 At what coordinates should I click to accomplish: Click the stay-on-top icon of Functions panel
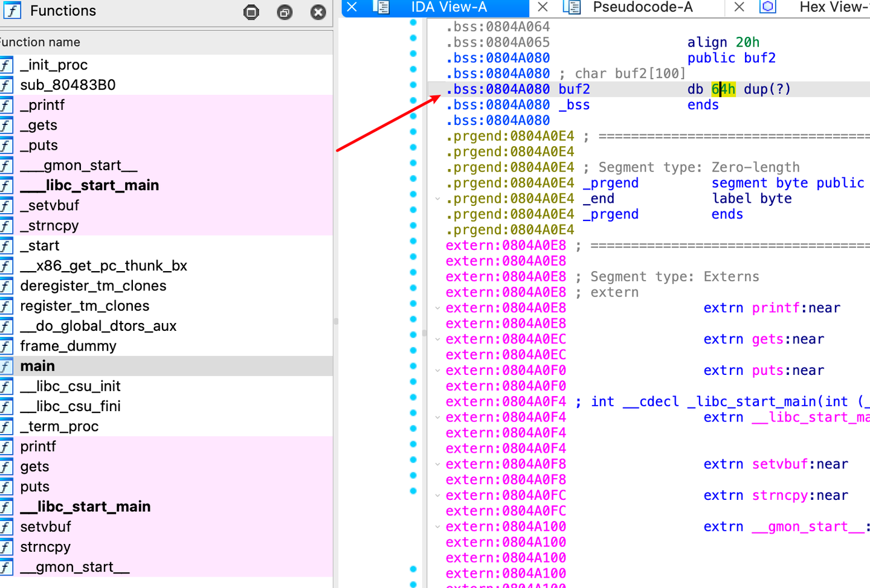[251, 11]
